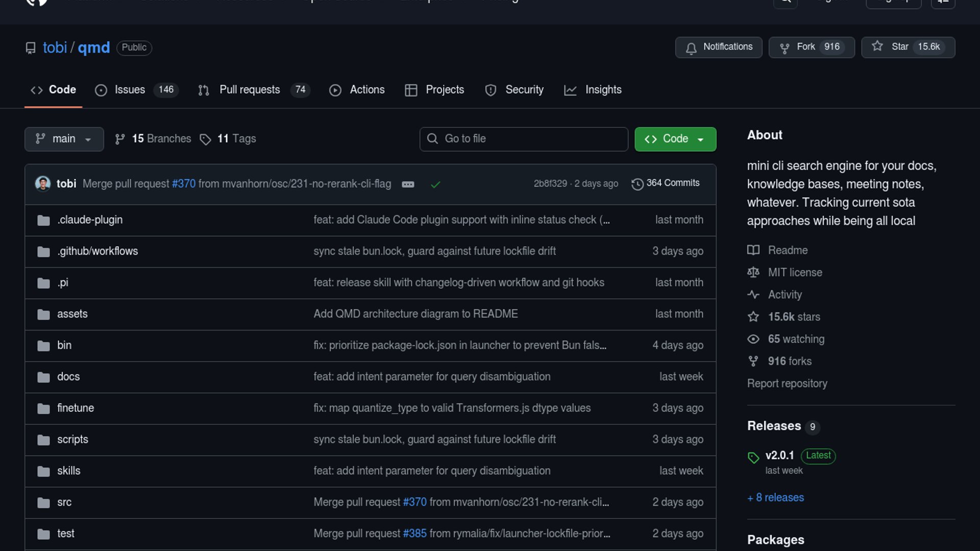980x551 pixels.
Task: Open the 11 Tags link
Action: [228, 139]
